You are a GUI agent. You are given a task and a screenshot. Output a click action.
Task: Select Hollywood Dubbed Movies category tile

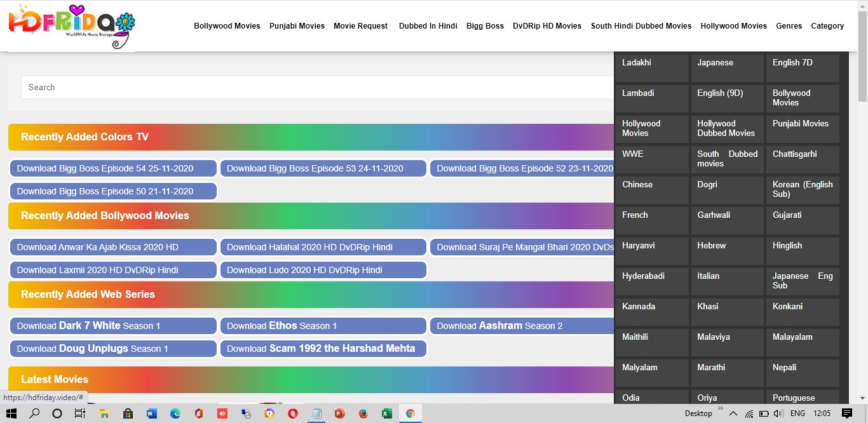(727, 129)
